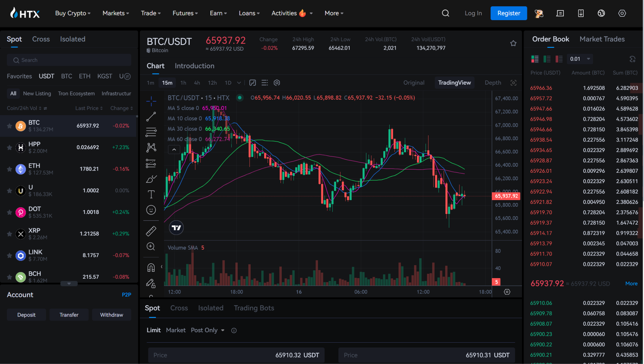Click the Log In link
Image resolution: width=644 pixels, height=364 pixels.
pyautogui.click(x=473, y=13)
